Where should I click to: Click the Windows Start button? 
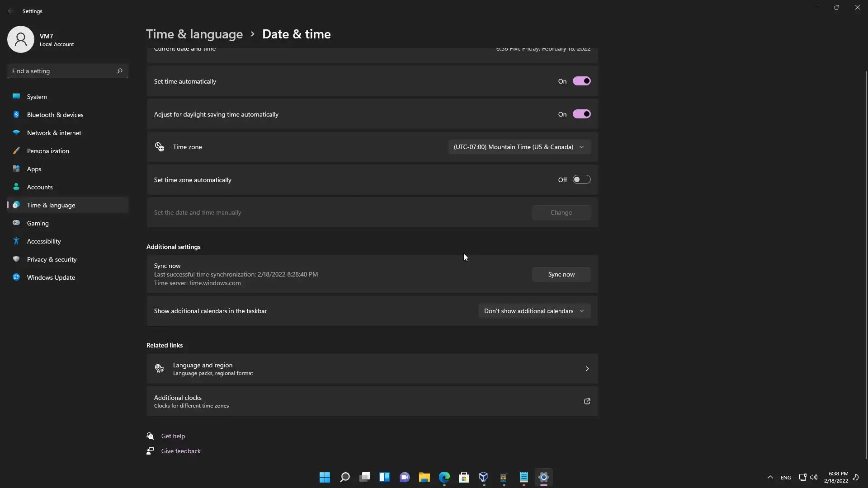pos(325,477)
